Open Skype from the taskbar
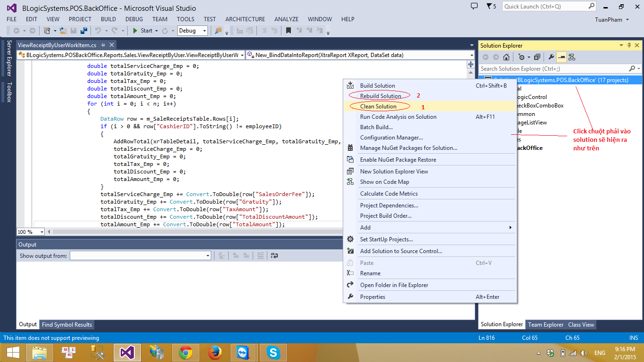The width and height of the screenshot is (644, 362). (273, 352)
